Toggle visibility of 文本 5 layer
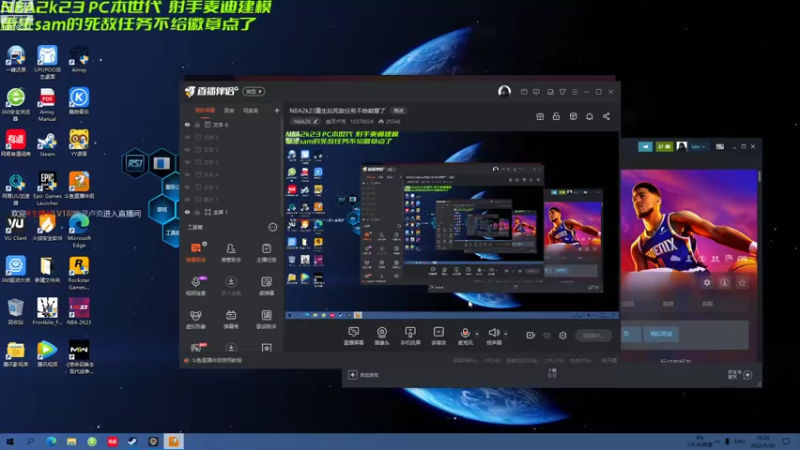800x450 pixels. tap(187, 137)
